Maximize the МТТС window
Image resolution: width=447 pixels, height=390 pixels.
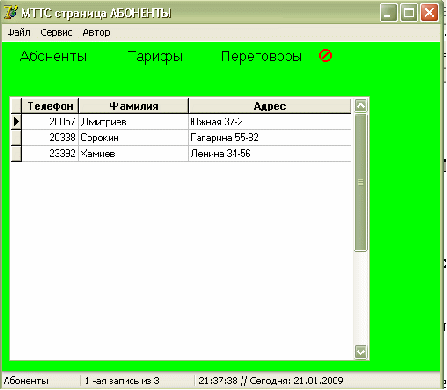pos(409,13)
